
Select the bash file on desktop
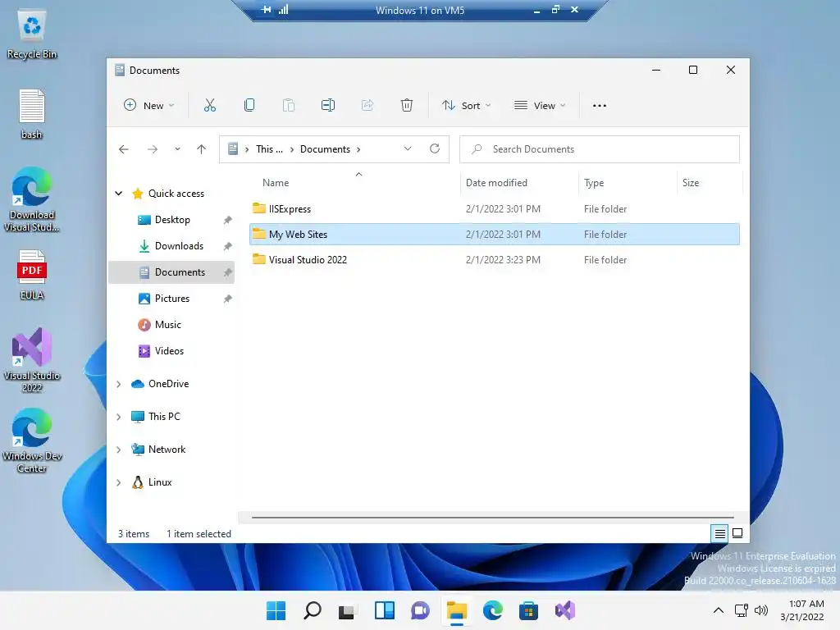[x=32, y=114]
